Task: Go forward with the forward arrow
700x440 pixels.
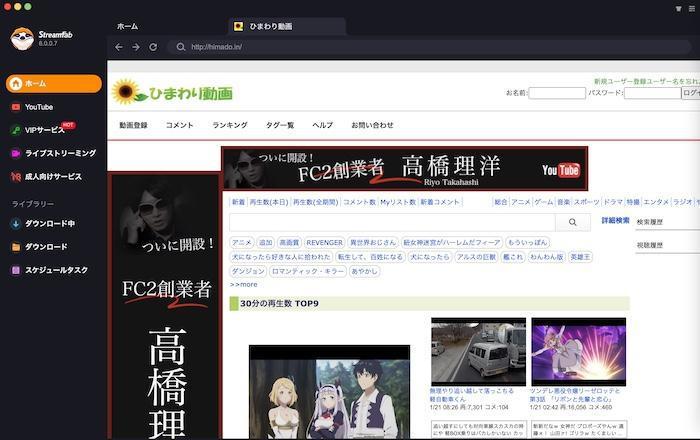Action: 136,47
